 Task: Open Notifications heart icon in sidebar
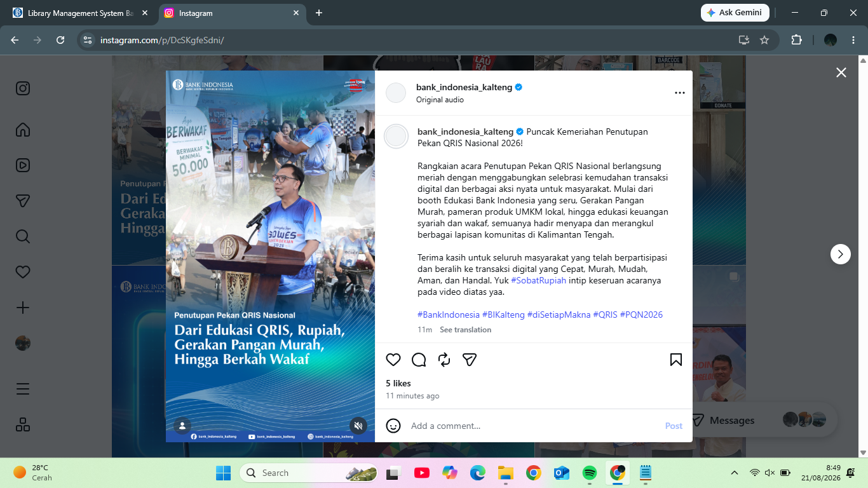click(23, 272)
